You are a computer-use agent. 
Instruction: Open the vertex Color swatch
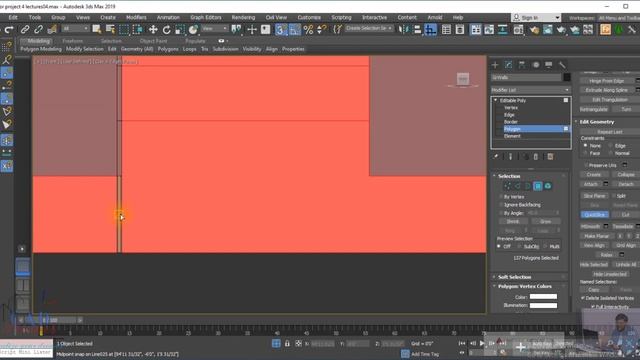pos(543,297)
